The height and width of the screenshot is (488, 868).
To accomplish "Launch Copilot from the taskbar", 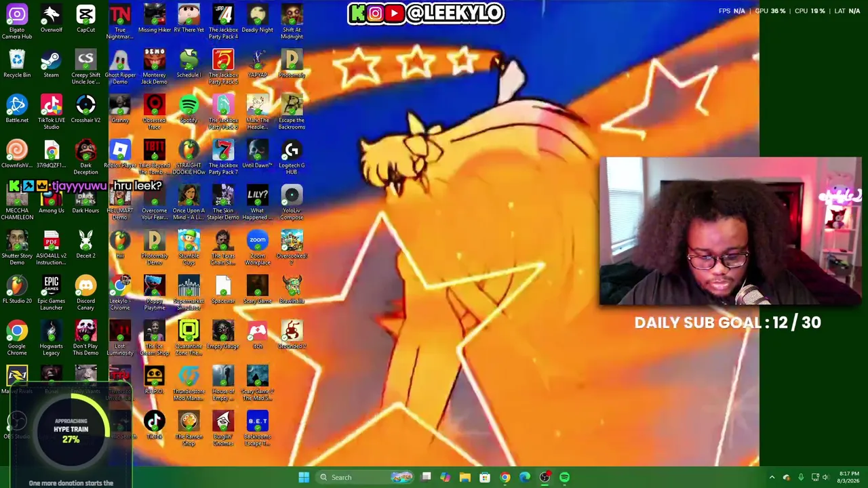I will [446, 477].
